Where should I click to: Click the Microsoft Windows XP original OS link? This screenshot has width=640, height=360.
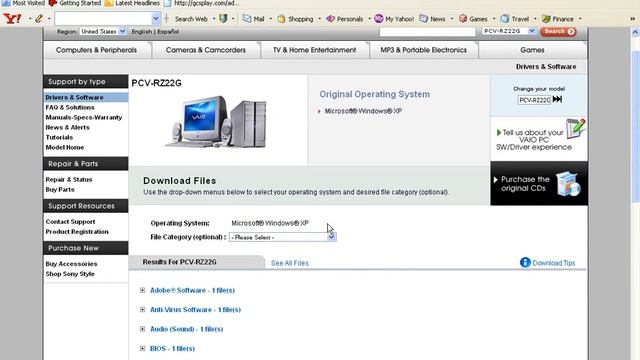pyautogui.click(x=363, y=111)
